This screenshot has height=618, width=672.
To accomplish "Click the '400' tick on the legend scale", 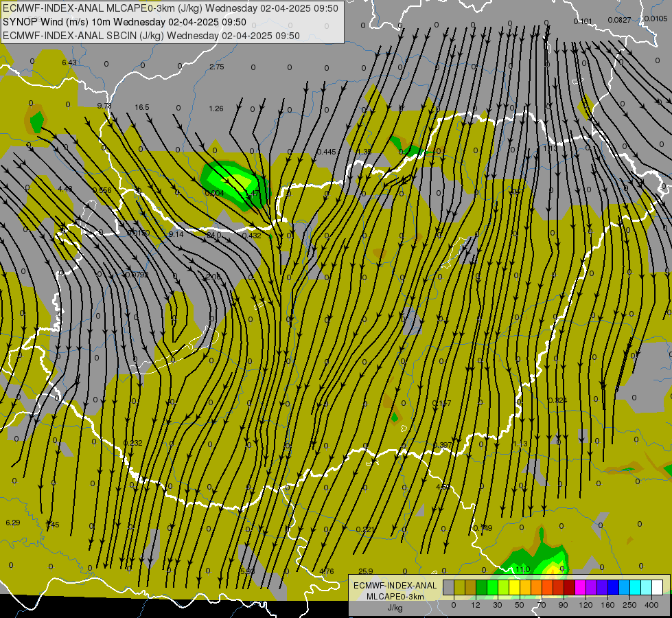I will coord(651,605).
